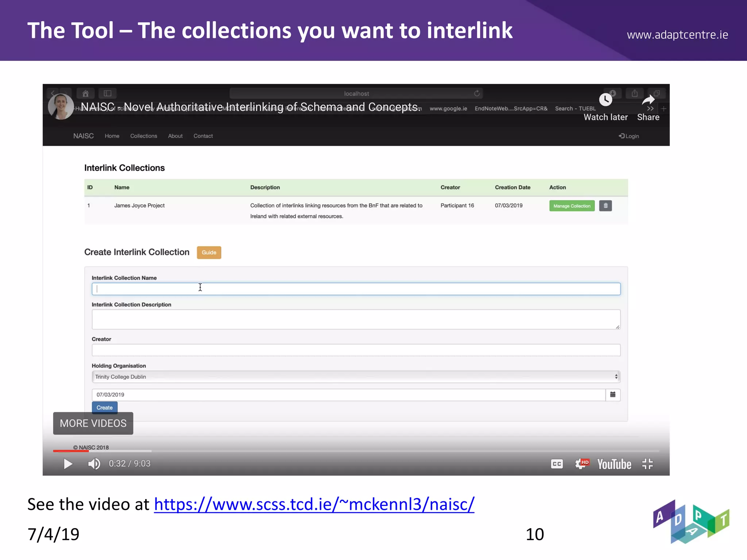The image size is (747, 560).
Task: Click the 0:32 / 9:03 time display
Action: pyautogui.click(x=129, y=464)
